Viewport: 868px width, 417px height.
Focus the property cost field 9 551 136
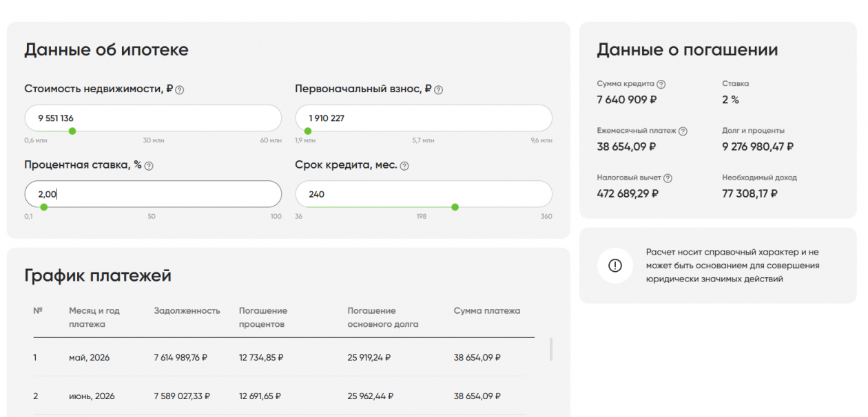coord(153,118)
